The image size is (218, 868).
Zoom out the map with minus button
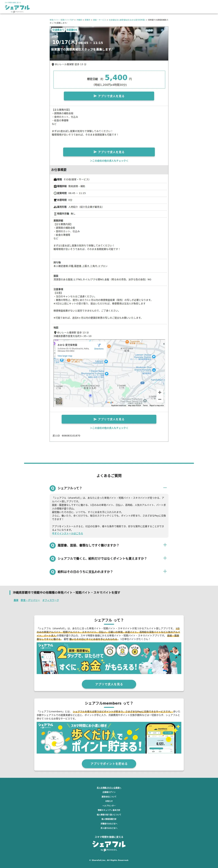pyautogui.click(x=160, y=400)
